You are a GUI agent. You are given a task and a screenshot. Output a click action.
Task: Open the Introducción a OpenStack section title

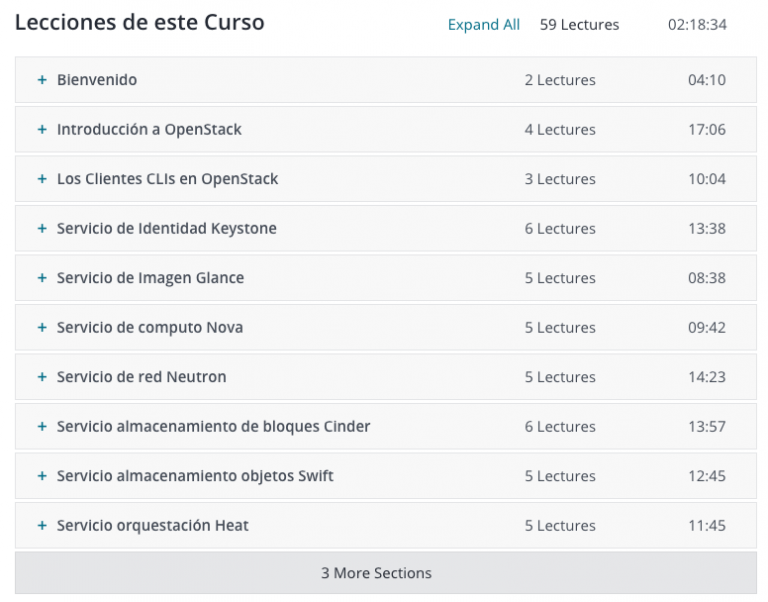[x=149, y=129]
